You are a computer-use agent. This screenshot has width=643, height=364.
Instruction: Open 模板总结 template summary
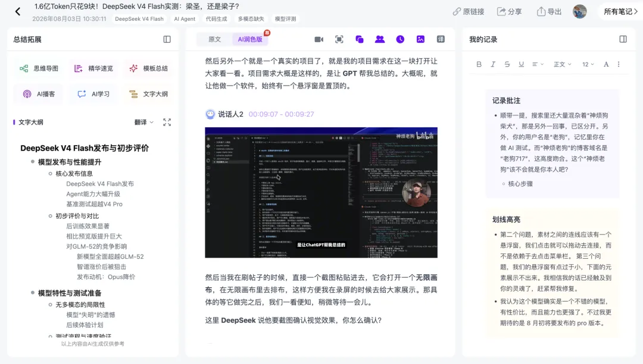coord(148,68)
